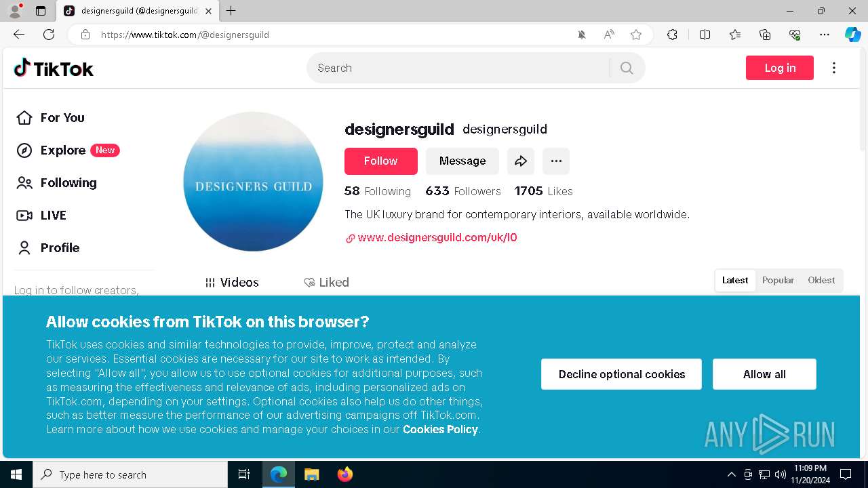This screenshot has width=868, height=488.
Task: Open browser Extensions icon
Action: click(672, 35)
